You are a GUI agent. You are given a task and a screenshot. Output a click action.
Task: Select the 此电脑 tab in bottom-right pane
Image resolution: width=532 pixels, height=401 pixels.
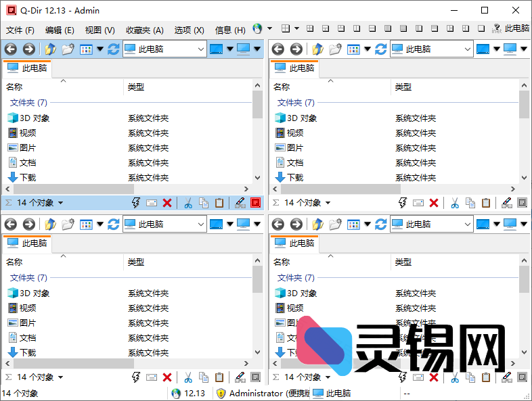point(294,243)
